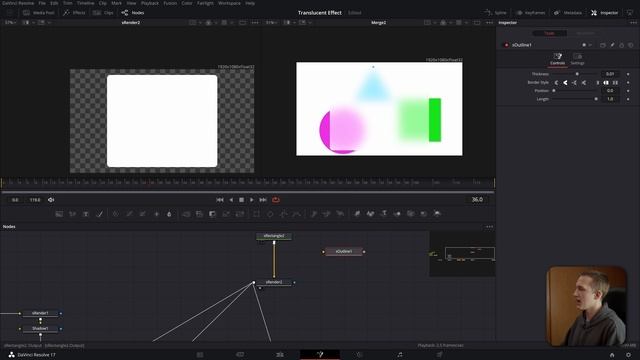Select the xOutline1 Controls tab
This screenshot has width=640, height=360.
pos(558,59)
